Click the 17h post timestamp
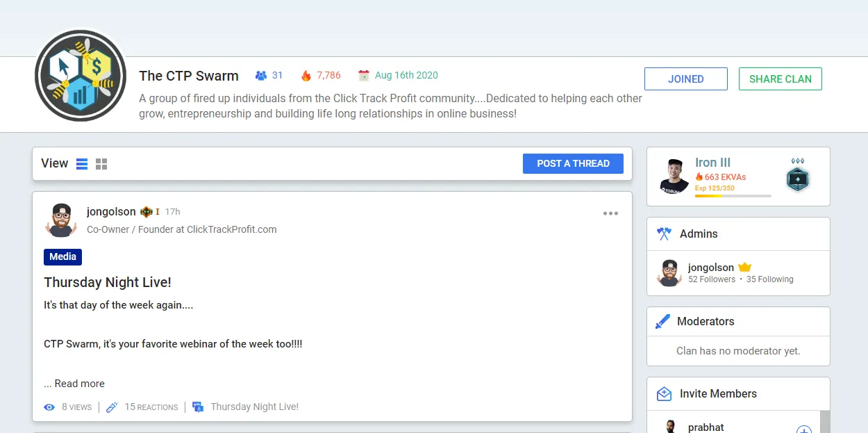Viewport: 868px width, 433px height. pyautogui.click(x=172, y=212)
